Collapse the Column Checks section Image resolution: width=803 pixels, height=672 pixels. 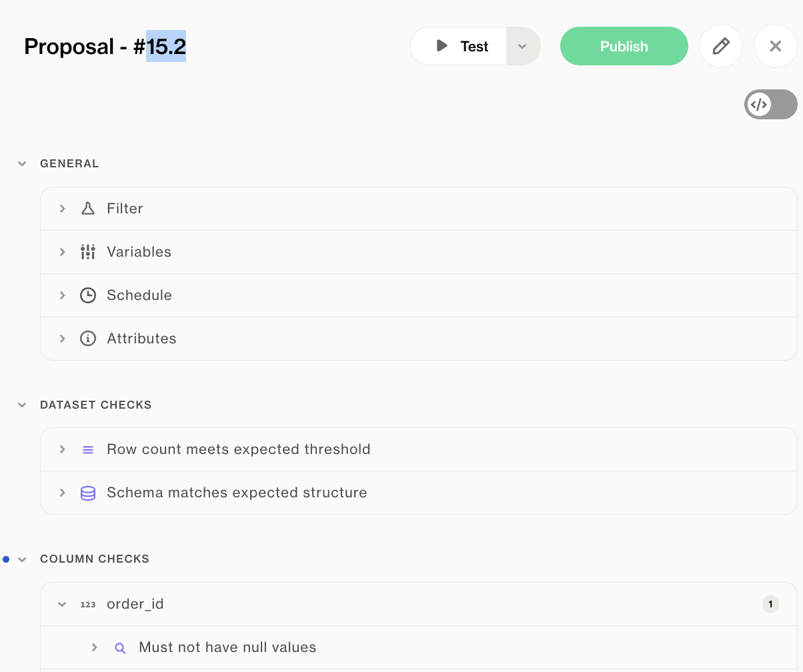[x=22, y=559]
